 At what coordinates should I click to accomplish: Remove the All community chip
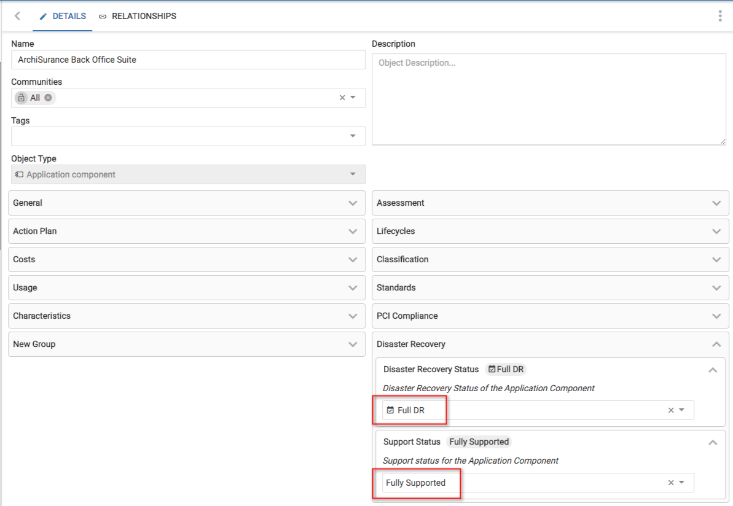point(48,98)
